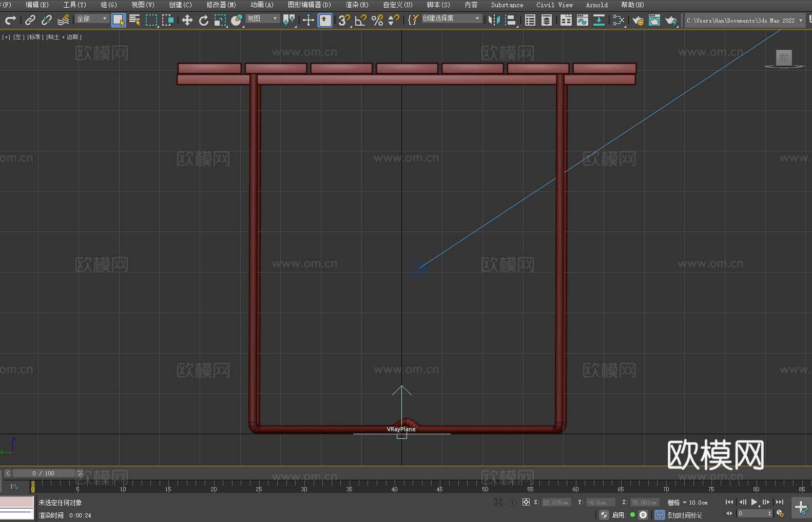Open the 帮助(H) menu
The width and height of the screenshot is (812, 522).
[632, 5]
